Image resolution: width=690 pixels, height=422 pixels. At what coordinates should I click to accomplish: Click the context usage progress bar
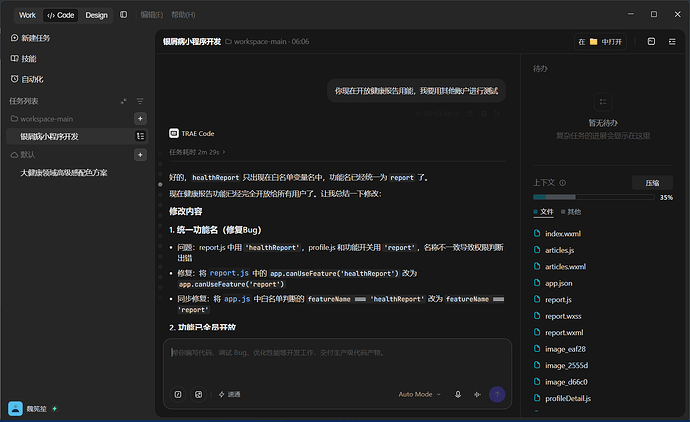pos(593,197)
